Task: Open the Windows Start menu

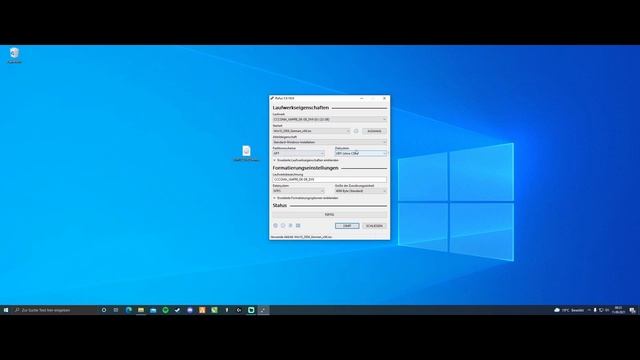Action: [x=6, y=310]
